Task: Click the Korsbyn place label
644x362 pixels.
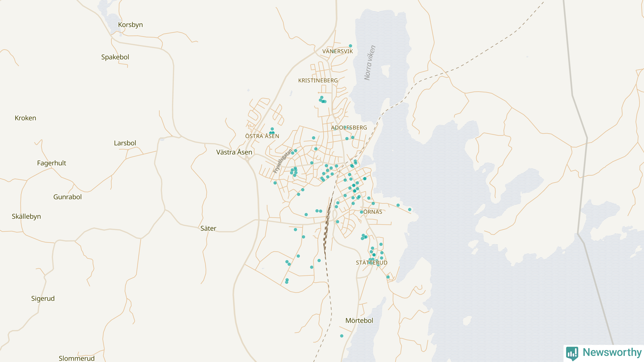Action: click(130, 25)
